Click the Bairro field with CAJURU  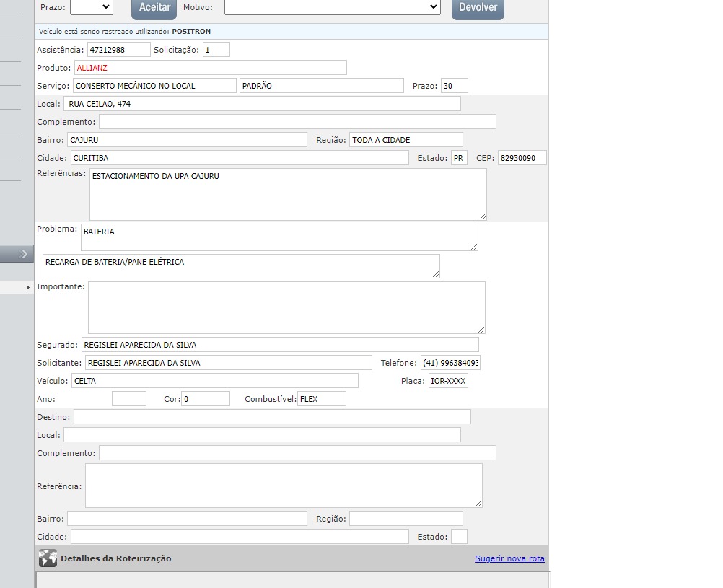pos(187,140)
